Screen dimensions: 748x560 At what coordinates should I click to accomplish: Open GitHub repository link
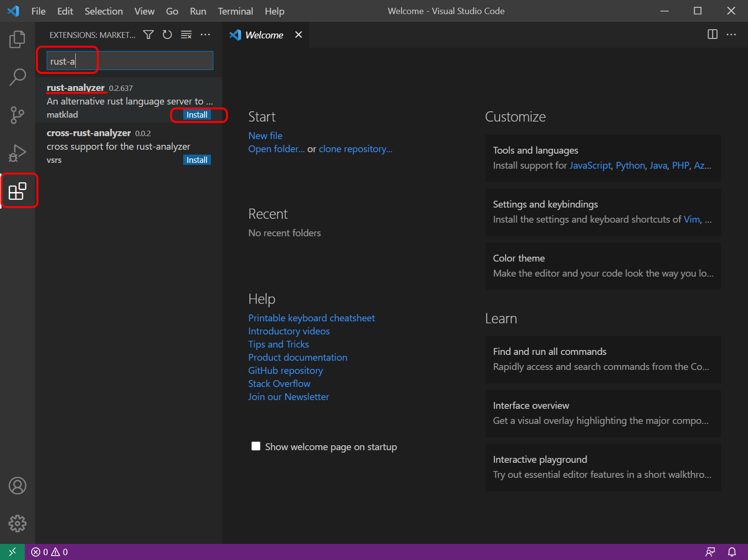point(285,370)
